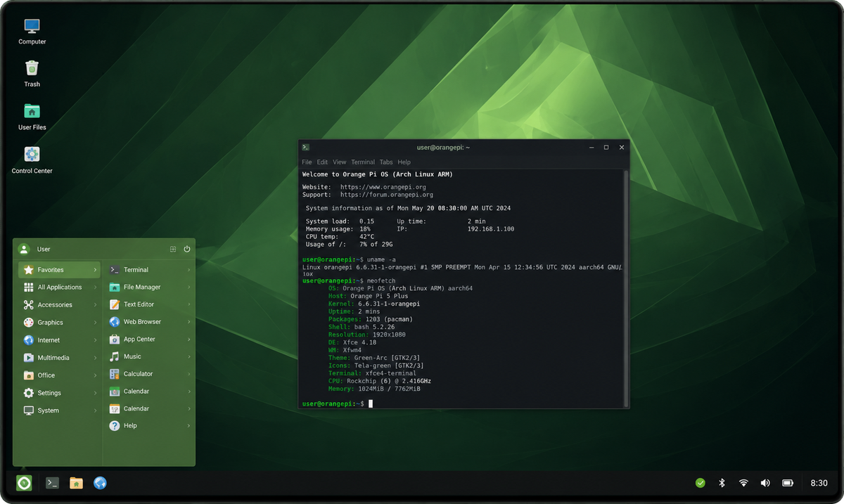Click the terminal prompt cursor line at the bottom
Screen dimensions: 844x504
[x=337, y=404]
